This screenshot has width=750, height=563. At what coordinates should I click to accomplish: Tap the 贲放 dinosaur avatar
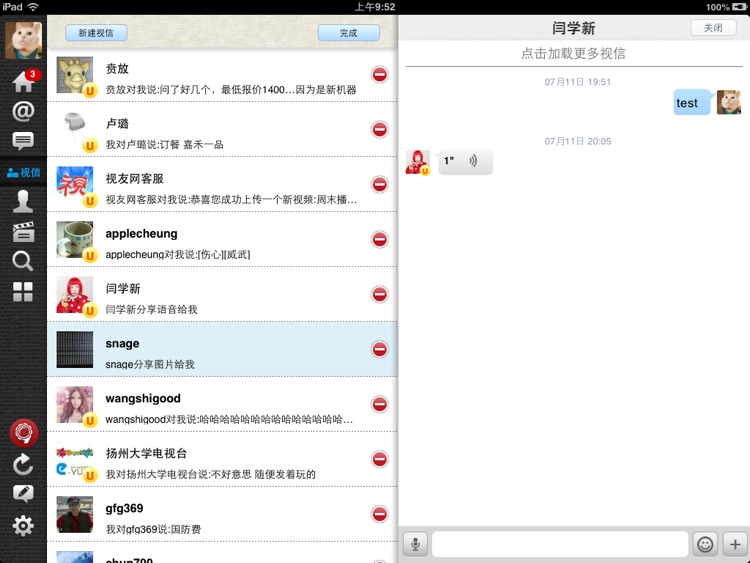75,75
